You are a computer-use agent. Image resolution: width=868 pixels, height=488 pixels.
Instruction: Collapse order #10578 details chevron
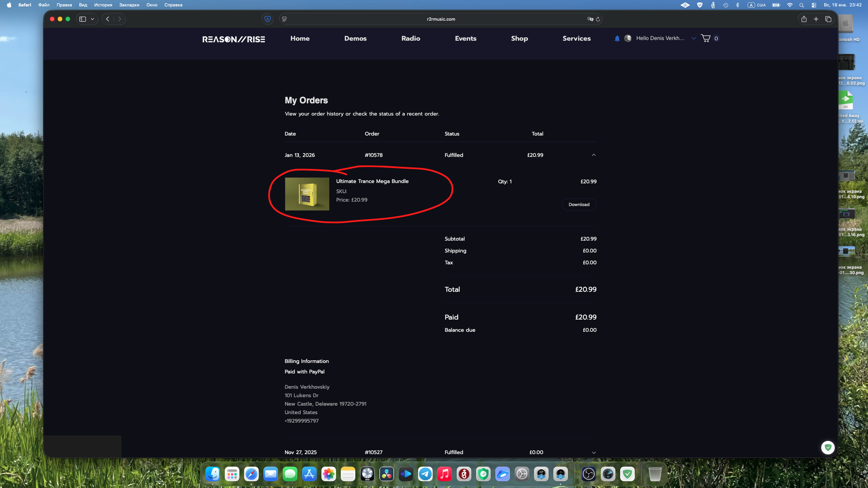click(x=594, y=155)
